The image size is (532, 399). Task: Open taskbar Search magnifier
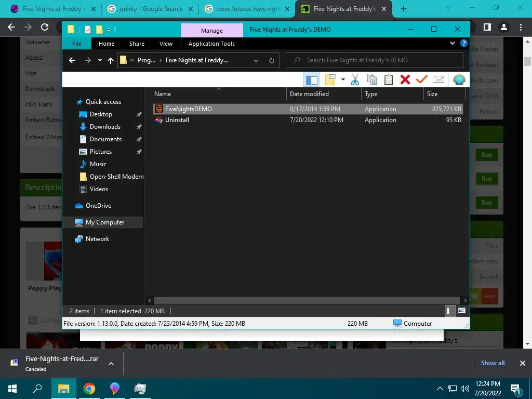[x=37, y=389]
